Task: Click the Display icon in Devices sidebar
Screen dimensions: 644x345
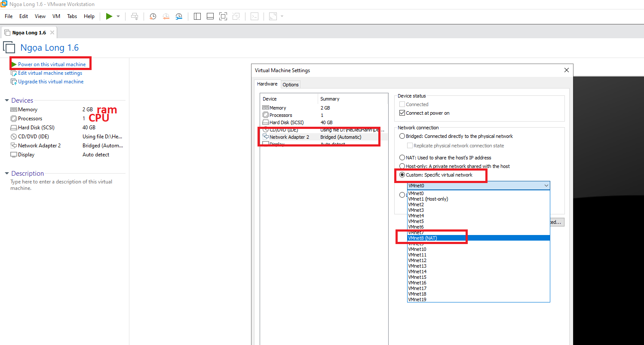Action: pyautogui.click(x=14, y=155)
